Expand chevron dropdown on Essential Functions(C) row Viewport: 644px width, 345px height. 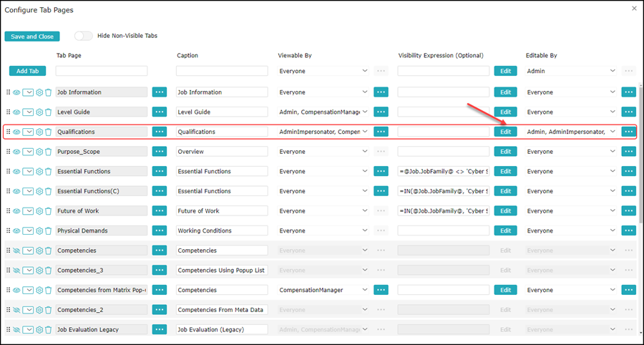[x=29, y=191]
